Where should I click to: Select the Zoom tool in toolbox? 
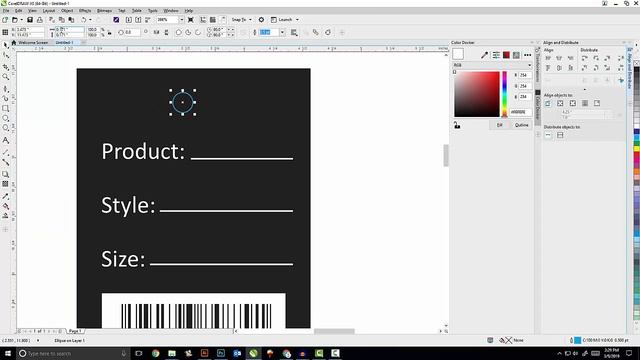[x=5, y=77]
